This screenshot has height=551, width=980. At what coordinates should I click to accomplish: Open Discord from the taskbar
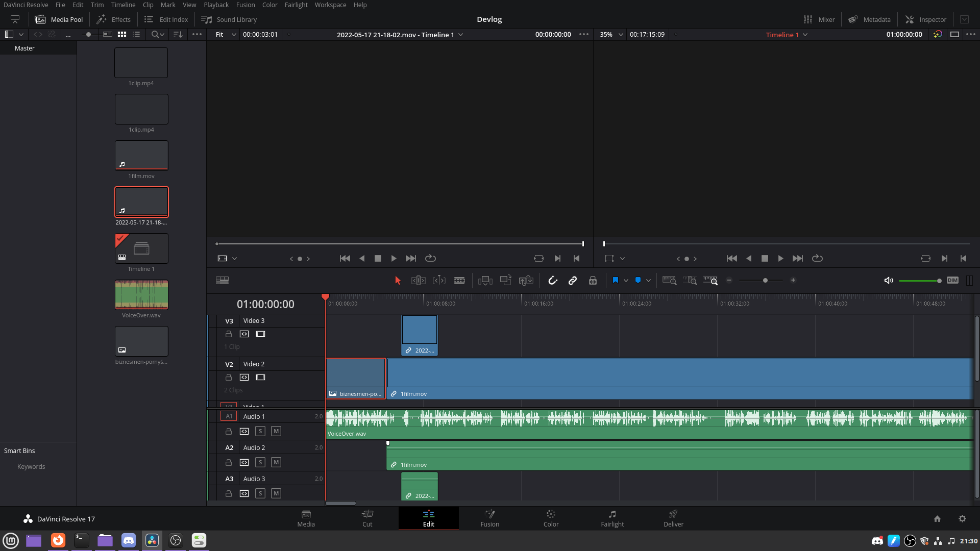[129, 540]
